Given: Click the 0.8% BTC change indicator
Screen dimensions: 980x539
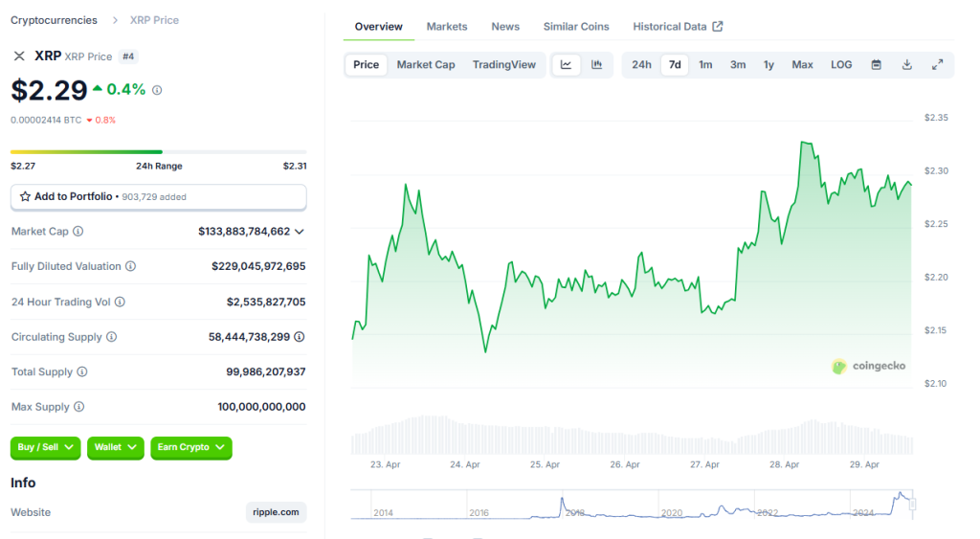Looking at the screenshot, I should (101, 120).
